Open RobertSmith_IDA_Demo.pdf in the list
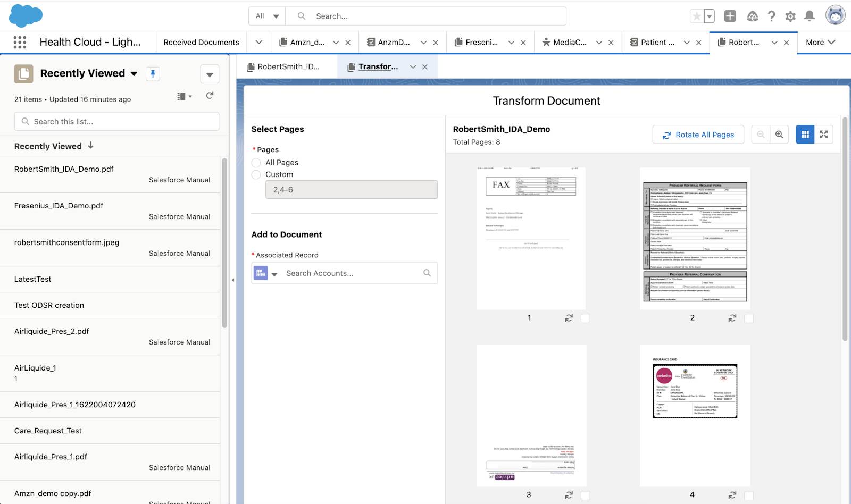The width and height of the screenshot is (851, 504). coord(64,169)
